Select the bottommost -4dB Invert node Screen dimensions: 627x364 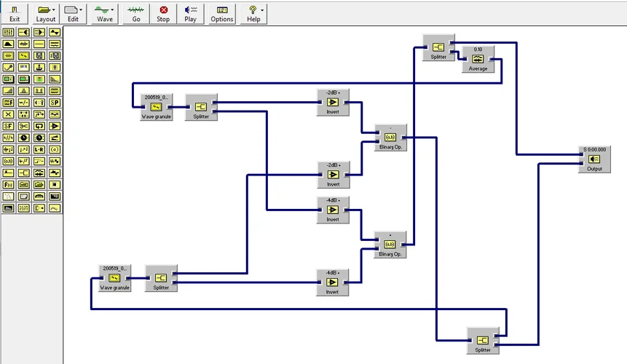pyautogui.click(x=332, y=282)
